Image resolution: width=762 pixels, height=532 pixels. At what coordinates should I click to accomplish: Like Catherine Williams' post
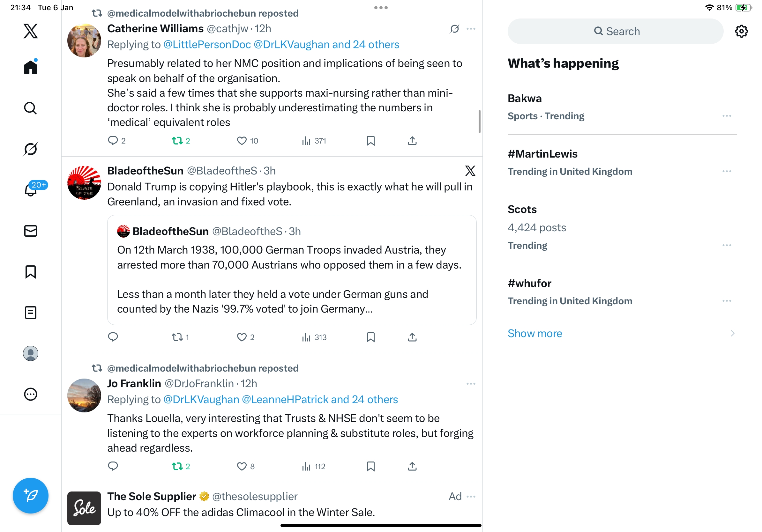(242, 141)
